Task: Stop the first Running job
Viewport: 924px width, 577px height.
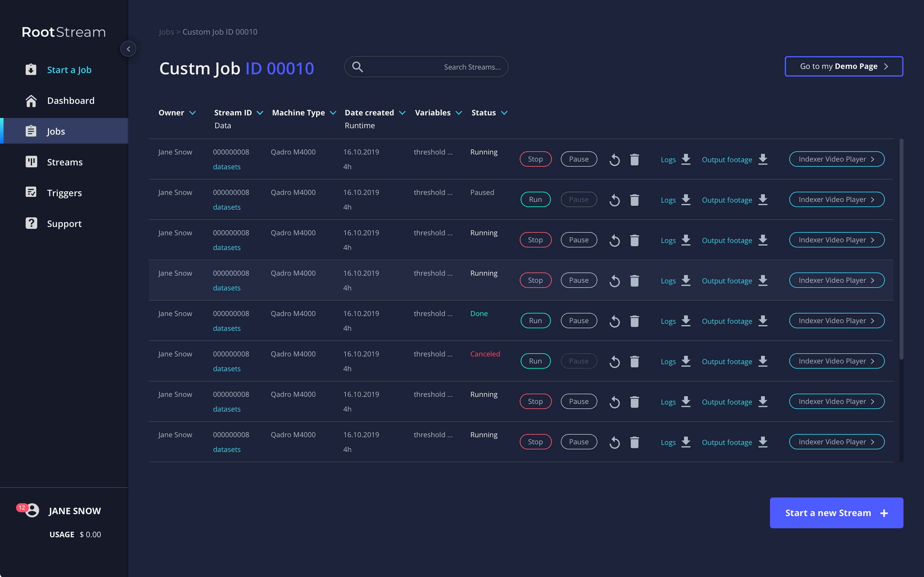Action: pyautogui.click(x=535, y=159)
